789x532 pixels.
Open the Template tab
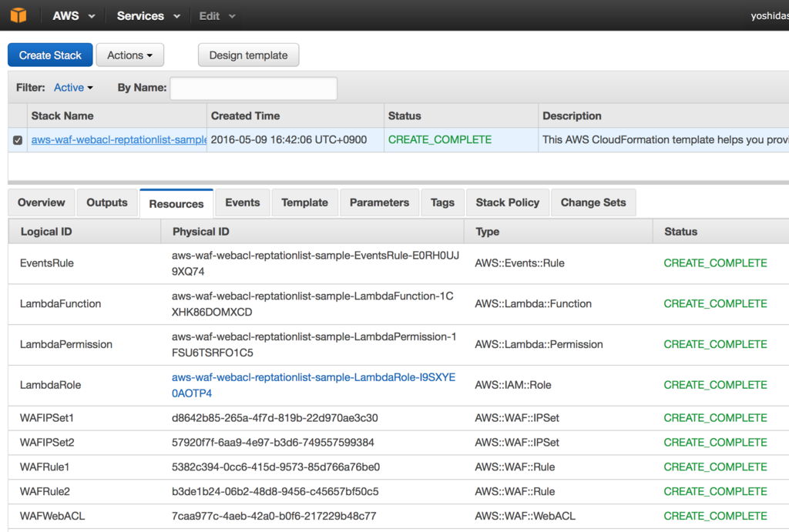304,202
